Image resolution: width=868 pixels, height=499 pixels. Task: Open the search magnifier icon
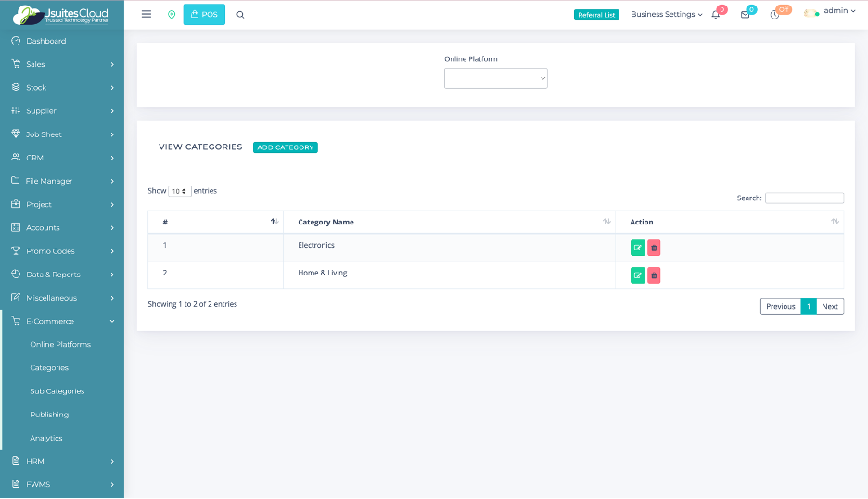coord(241,15)
